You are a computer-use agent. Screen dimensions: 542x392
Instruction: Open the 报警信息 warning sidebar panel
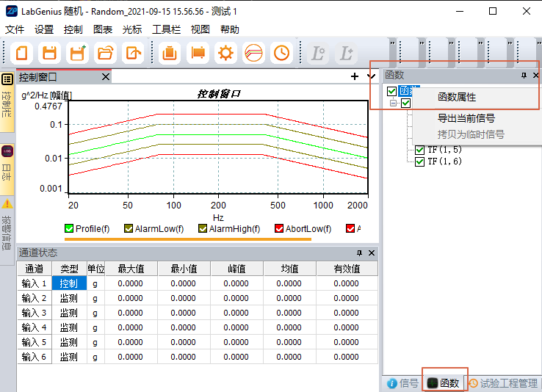coord(7,231)
